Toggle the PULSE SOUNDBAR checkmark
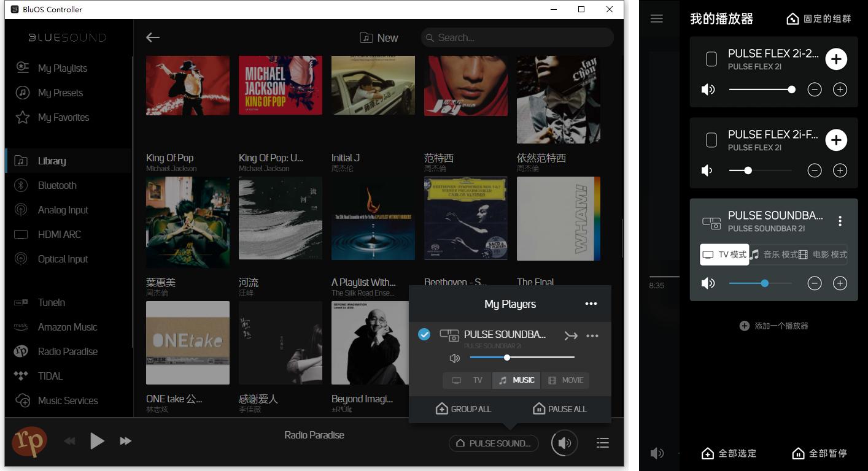The width and height of the screenshot is (868, 471). [424, 334]
